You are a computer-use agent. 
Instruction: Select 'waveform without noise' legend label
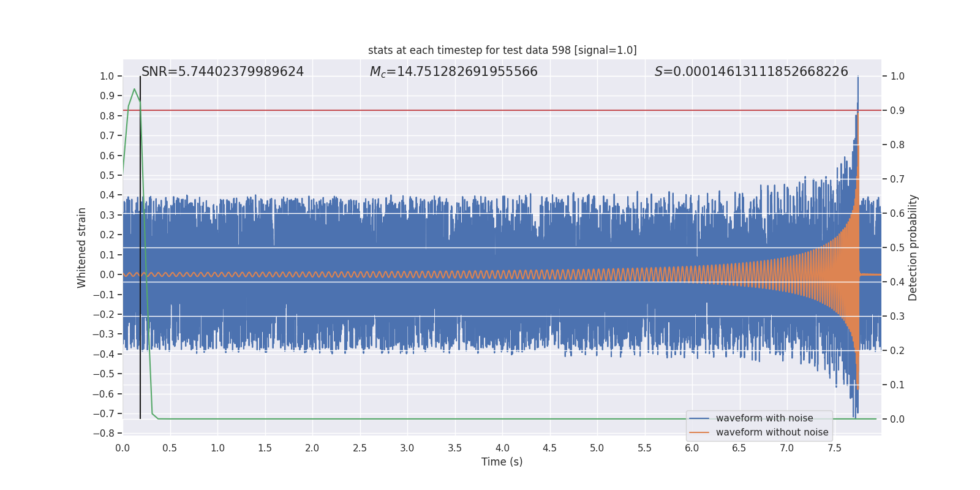pos(772,432)
